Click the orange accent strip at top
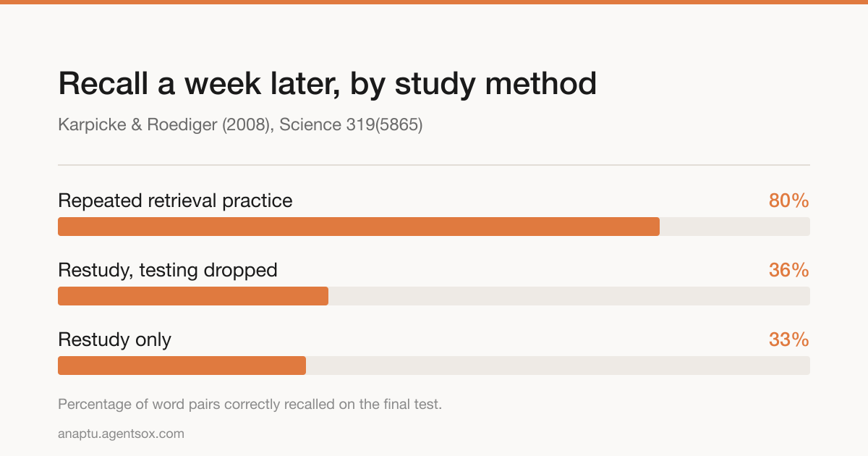 pos(434,2)
